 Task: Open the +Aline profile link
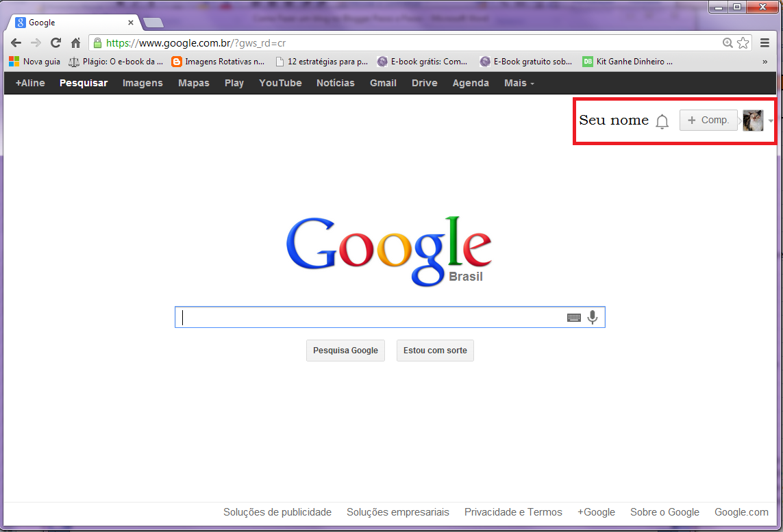click(x=30, y=83)
